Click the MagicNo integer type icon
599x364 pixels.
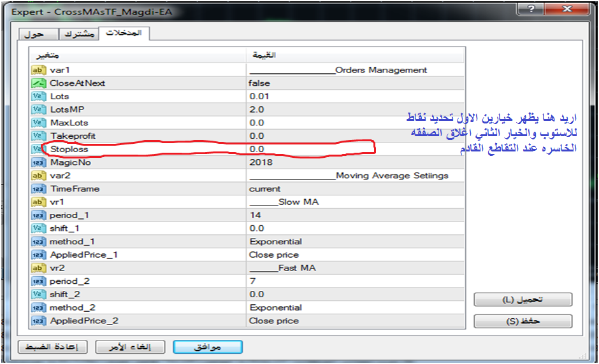(x=39, y=162)
